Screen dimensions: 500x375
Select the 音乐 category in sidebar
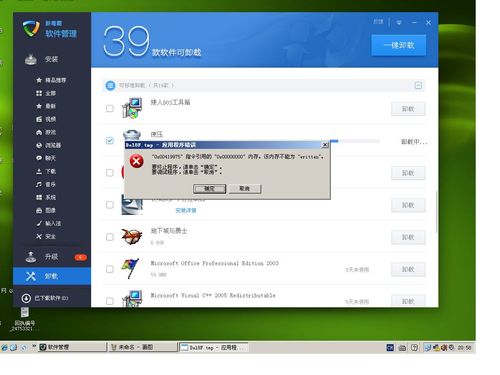click(x=46, y=184)
